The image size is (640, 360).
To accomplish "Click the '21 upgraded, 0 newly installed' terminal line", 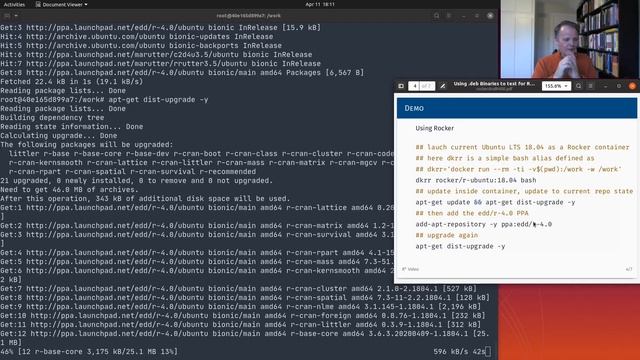I will click(136, 180).
